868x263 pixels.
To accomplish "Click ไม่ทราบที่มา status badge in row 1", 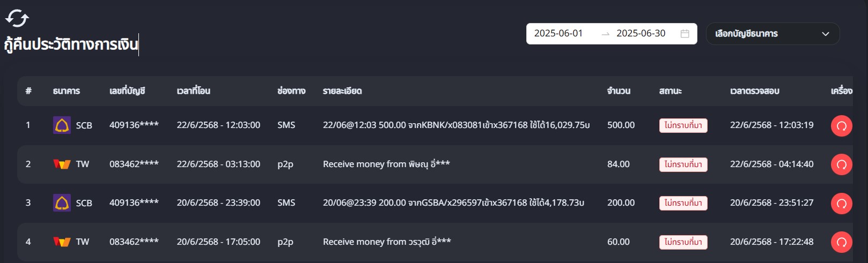I will pos(683,125).
